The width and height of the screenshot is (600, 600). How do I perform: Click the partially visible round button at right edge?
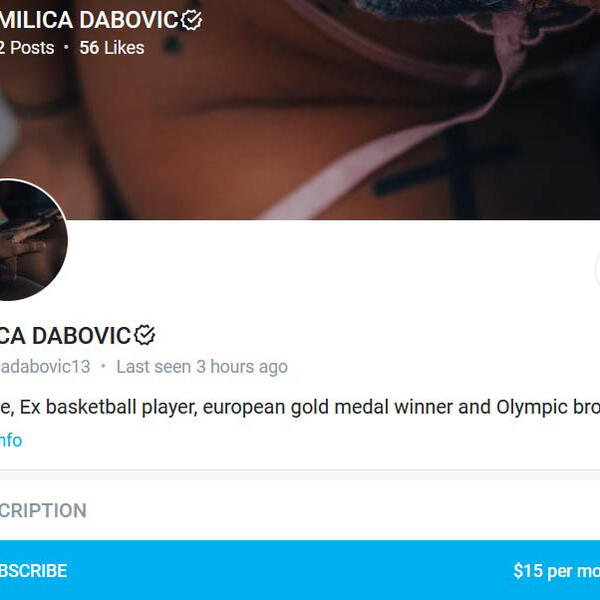597,270
